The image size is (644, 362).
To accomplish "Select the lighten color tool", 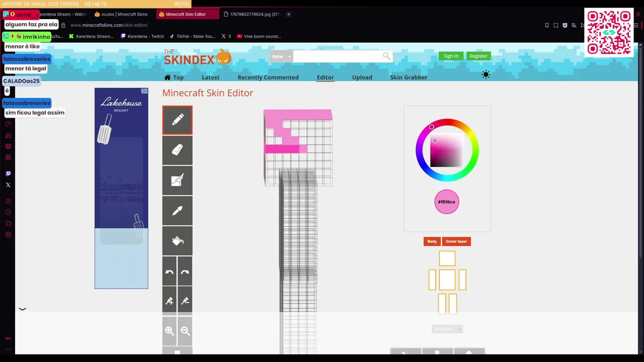I will (x=170, y=301).
